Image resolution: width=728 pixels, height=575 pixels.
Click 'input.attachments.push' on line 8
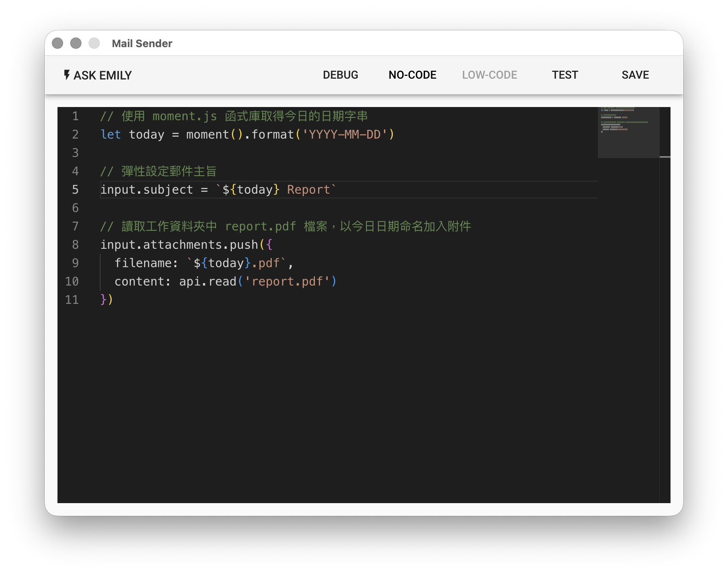coord(179,245)
